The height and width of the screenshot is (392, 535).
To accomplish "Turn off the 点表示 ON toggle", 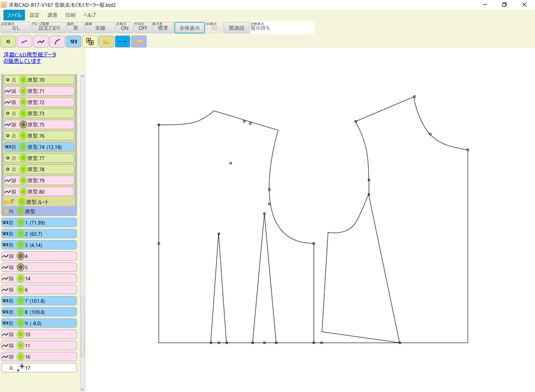I will click(123, 27).
